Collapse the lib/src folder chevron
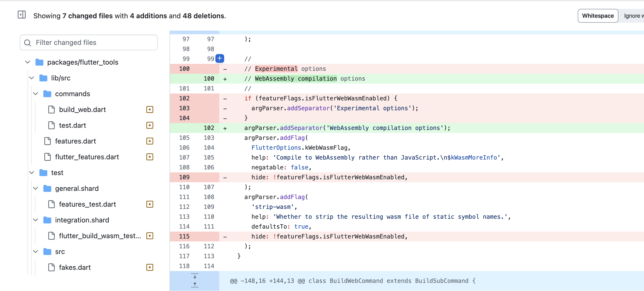 [x=32, y=78]
